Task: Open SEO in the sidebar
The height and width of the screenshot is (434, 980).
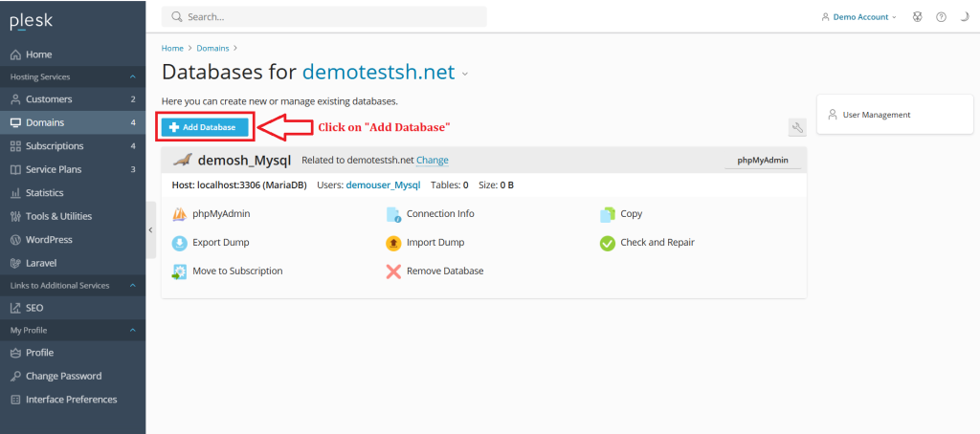Action: 73,308
